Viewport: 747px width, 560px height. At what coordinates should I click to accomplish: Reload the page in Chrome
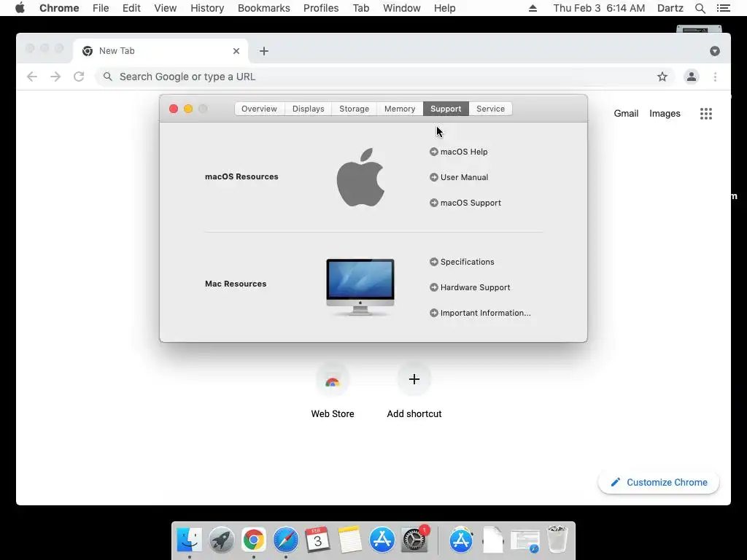(79, 77)
